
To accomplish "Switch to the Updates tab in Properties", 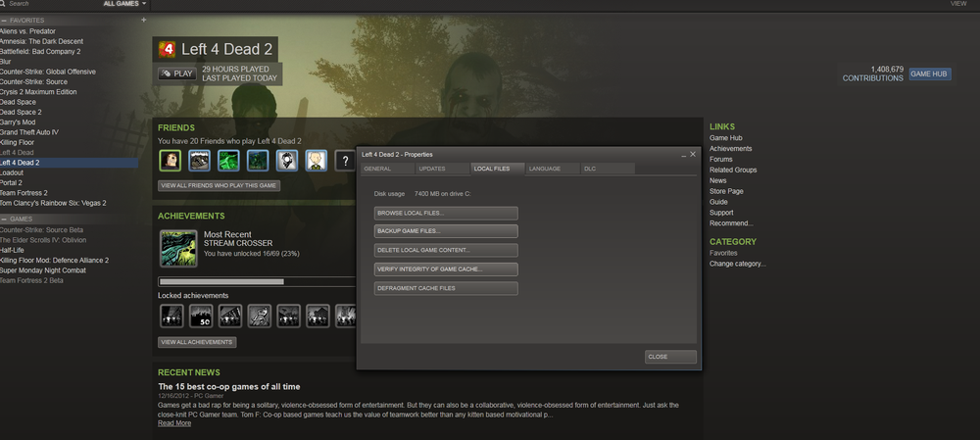I will tap(442, 169).
